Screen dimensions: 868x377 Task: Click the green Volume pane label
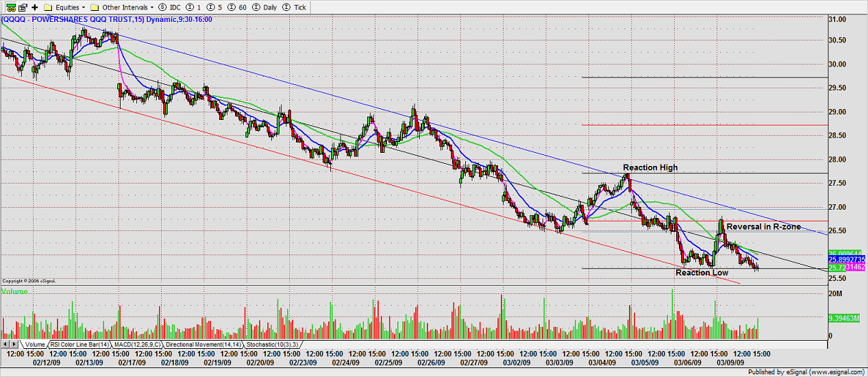(15, 291)
